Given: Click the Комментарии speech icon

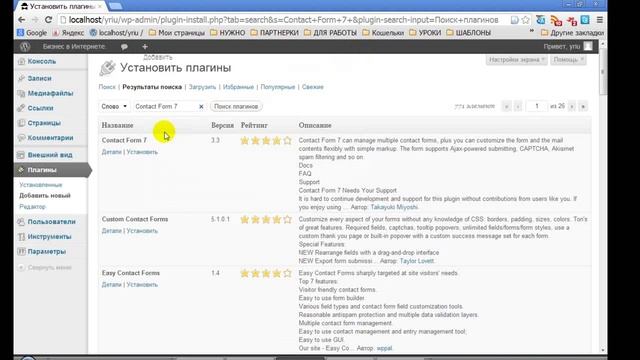Looking at the screenshot, I should point(21,138).
